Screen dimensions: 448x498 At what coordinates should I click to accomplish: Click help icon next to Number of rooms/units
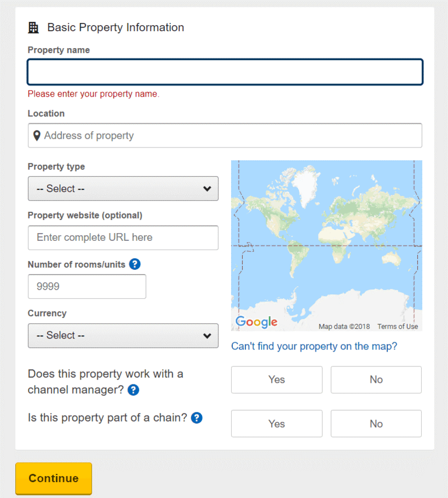pos(135,264)
